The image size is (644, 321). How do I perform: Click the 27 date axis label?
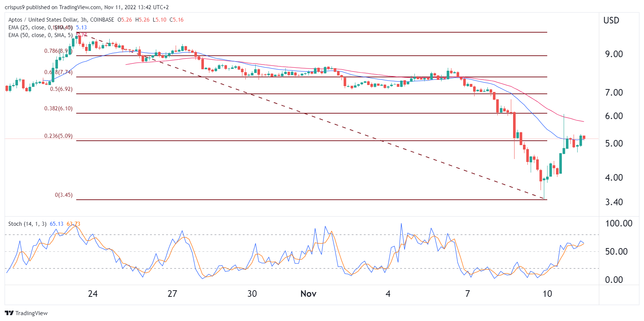tap(172, 294)
